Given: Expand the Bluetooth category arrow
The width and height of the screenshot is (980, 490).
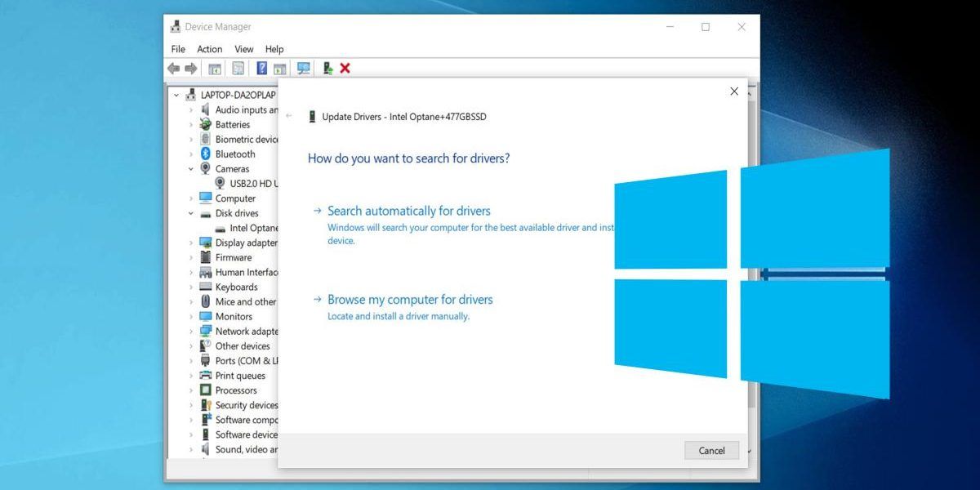Looking at the screenshot, I should click(191, 154).
